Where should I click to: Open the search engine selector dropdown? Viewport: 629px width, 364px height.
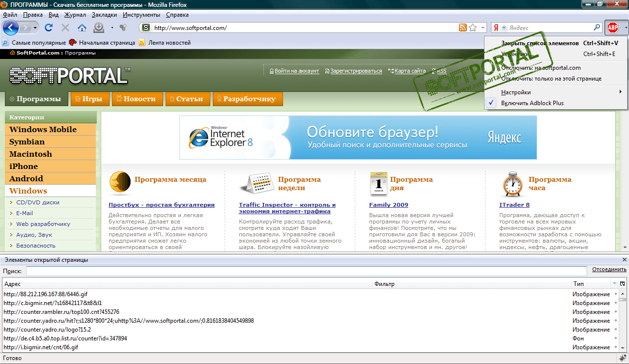504,28
